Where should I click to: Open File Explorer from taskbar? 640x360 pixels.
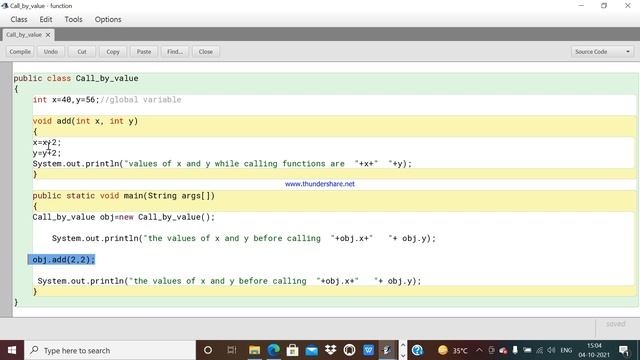pyautogui.click(x=254, y=350)
